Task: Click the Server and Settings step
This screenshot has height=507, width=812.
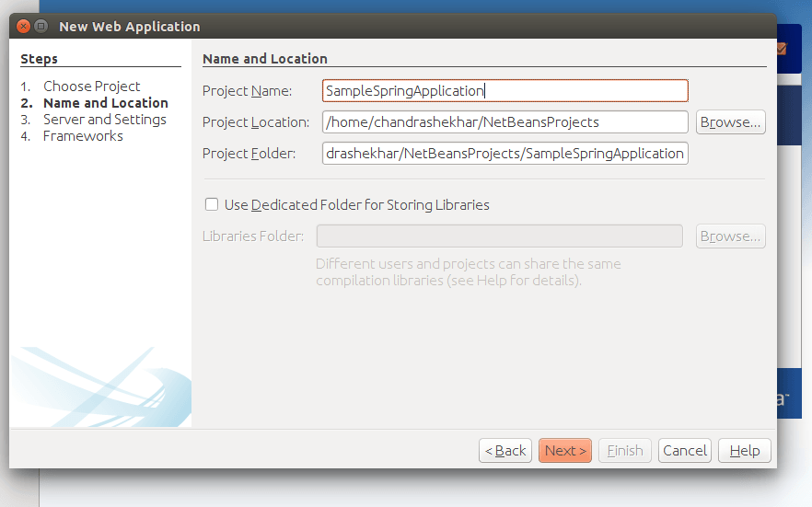Action: click(x=104, y=120)
